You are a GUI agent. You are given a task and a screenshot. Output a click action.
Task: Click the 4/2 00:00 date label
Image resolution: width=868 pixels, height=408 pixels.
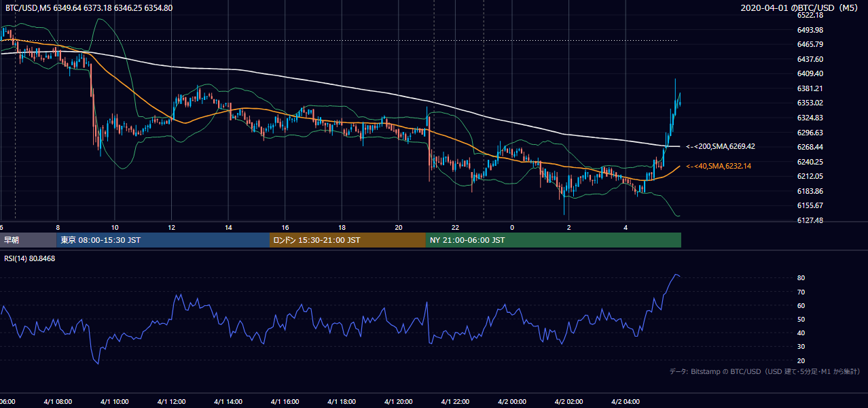click(x=512, y=401)
